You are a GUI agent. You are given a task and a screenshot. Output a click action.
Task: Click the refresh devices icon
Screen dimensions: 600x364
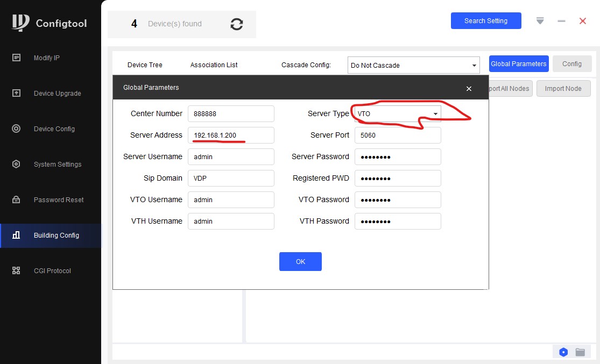[x=236, y=24]
